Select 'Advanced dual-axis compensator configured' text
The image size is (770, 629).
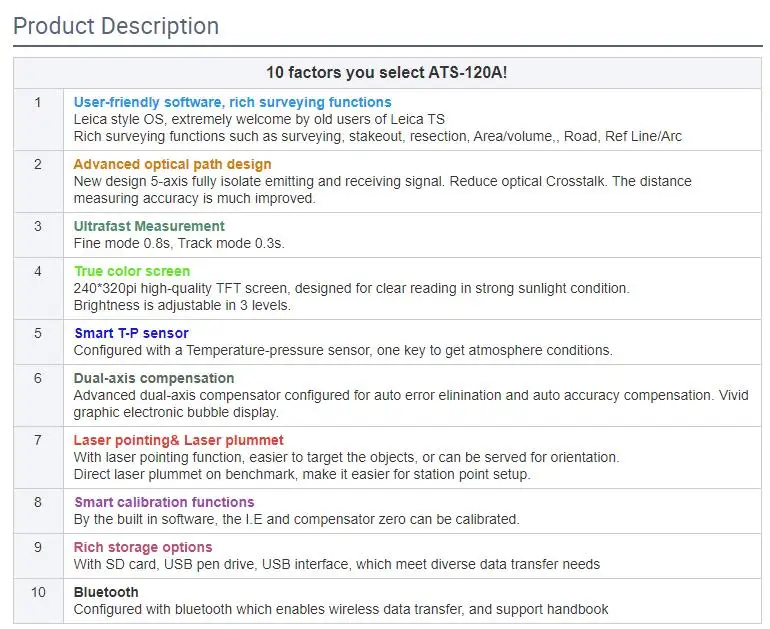click(x=411, y=404)
